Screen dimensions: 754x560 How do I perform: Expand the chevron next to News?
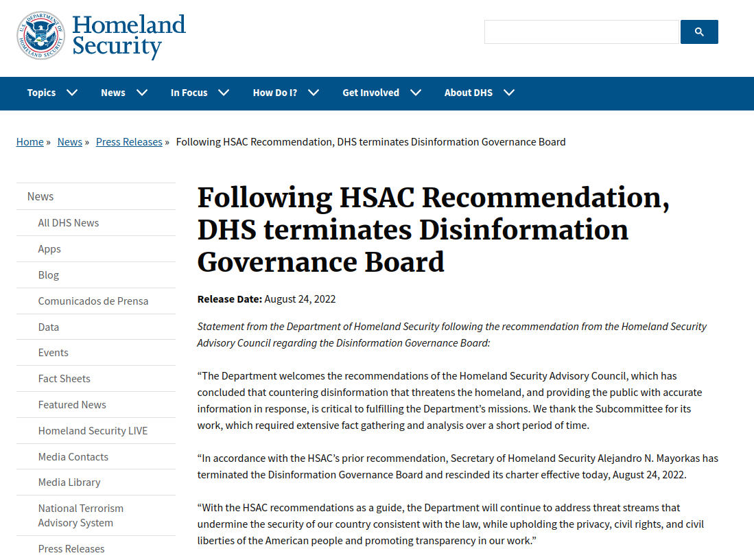tap(142, 93)
